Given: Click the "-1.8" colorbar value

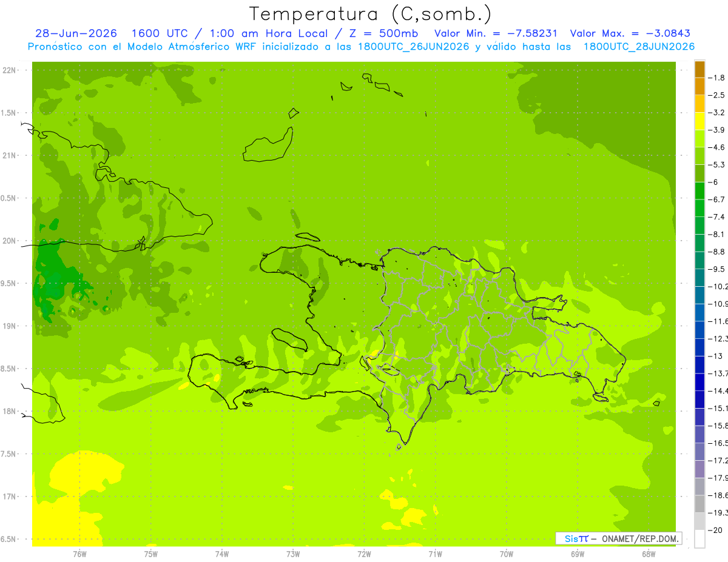Looking at the screenshot, I should pyautogui.click(x=717, y=78).
